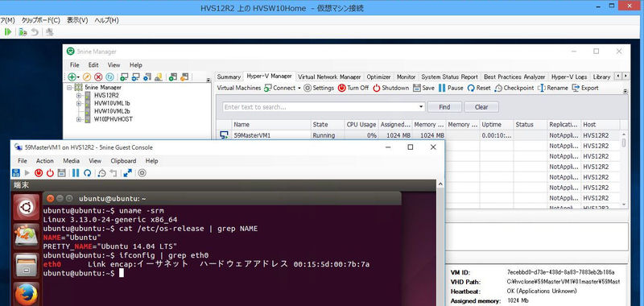
Task: Switch to the Summary tab
Action: (229, 76)
